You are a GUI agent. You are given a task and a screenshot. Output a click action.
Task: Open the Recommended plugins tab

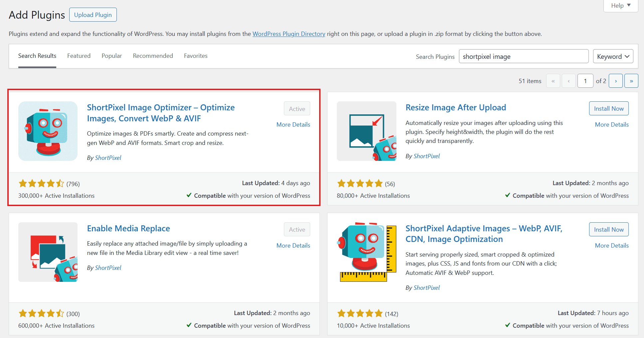(x=153, y=56)
